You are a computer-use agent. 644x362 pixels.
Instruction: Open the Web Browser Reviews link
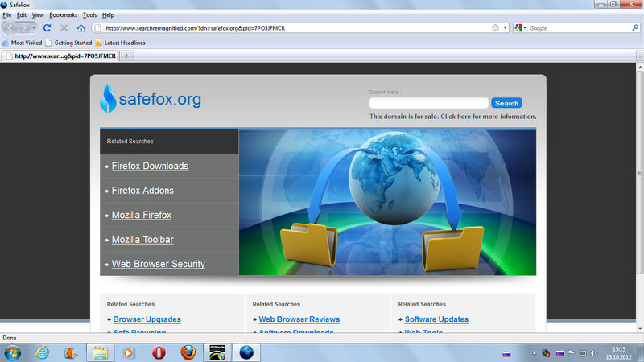pyautogui.click(x=299, y=319)
